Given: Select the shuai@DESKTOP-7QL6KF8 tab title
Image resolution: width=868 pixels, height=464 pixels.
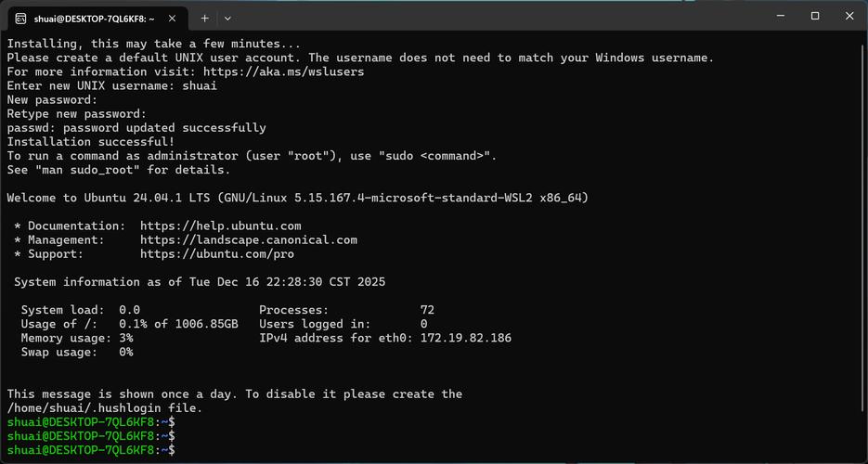Looking at the screenshot, I should (93, 18).
